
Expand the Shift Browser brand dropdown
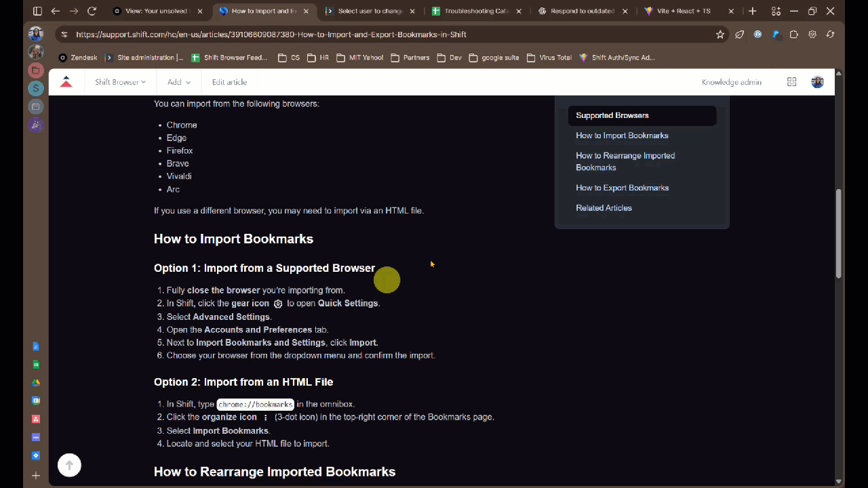[x=120, y=82]
